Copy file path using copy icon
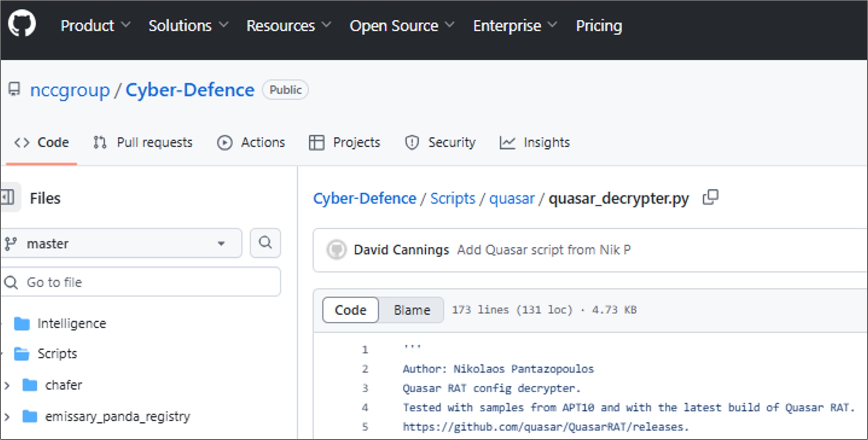 710,198
